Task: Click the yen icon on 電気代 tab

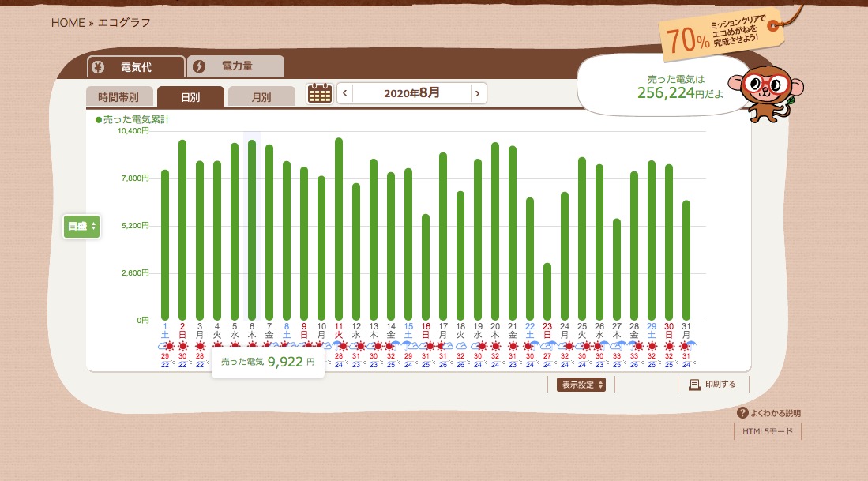Action: (98, 67)
